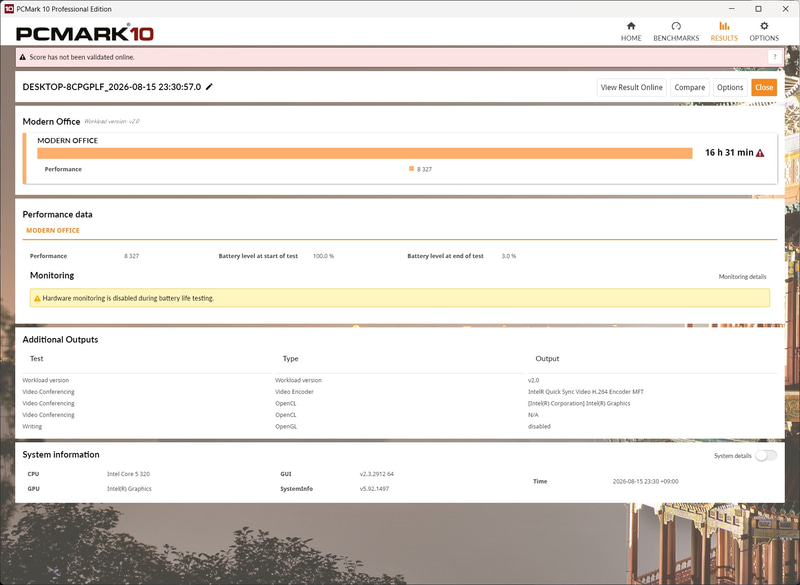Image resolution: width=800 pixels, height=585 pixels.
Task: Open the OPTIONS gear icon
Action: coord(764,26)
